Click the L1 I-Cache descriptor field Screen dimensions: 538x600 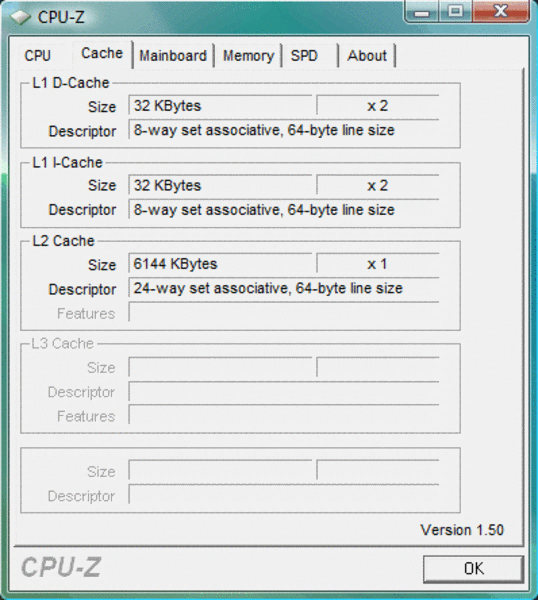click(284, 210)
